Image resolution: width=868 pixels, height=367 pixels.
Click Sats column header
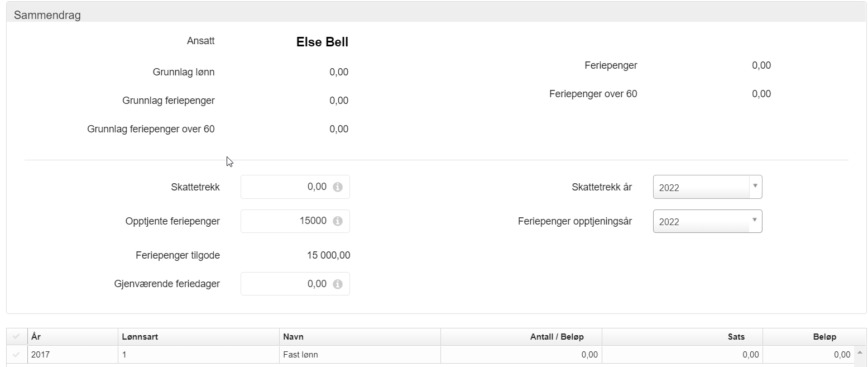737,337
